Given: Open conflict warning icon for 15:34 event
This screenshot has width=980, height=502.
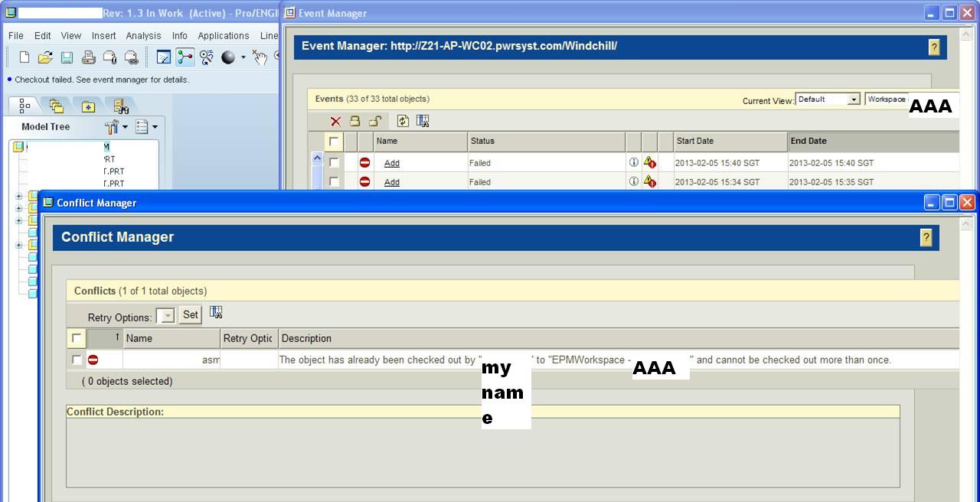Looking at the screenshot, I should tap(649, 181).
